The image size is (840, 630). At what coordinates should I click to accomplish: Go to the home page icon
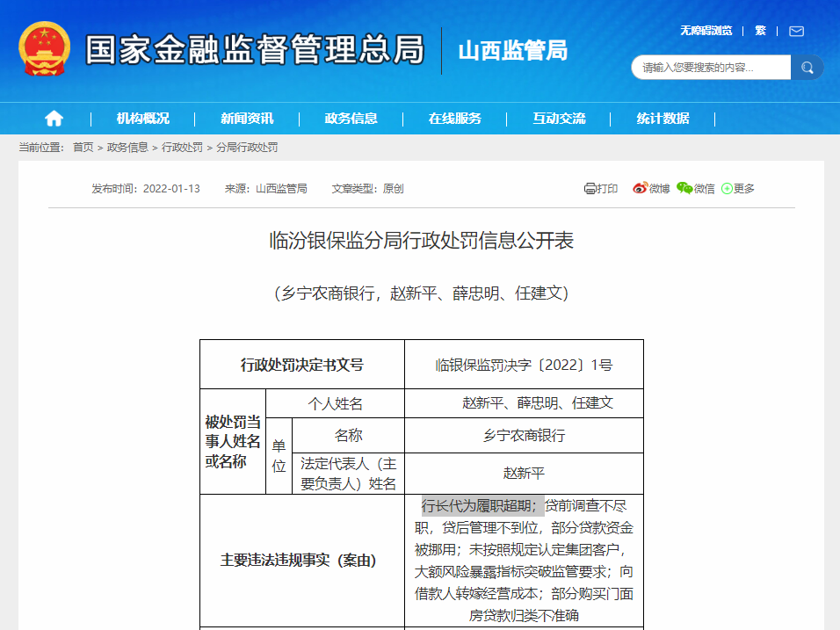click(54, 118)
